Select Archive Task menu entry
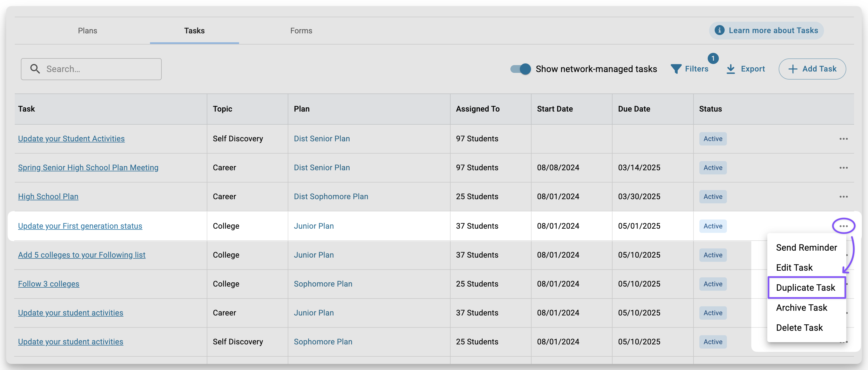Image resolution: width=868 pixels, height=370 pixels. 801,308
